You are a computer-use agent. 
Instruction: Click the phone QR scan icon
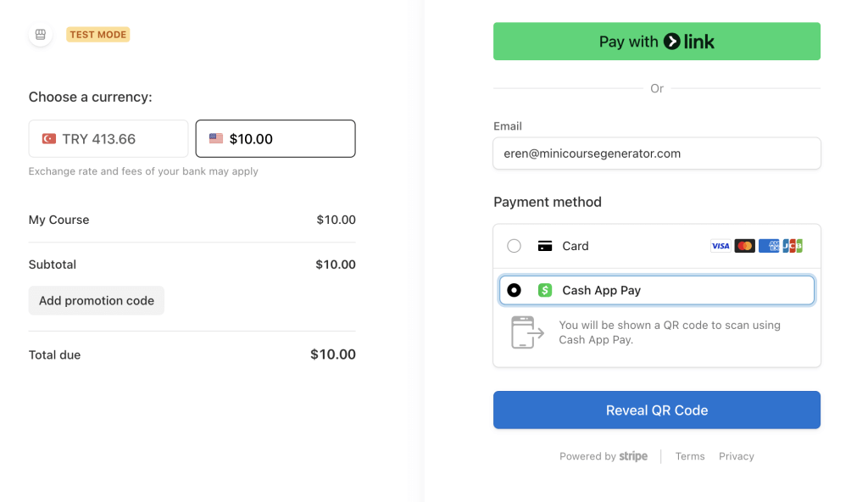[527, 332]
